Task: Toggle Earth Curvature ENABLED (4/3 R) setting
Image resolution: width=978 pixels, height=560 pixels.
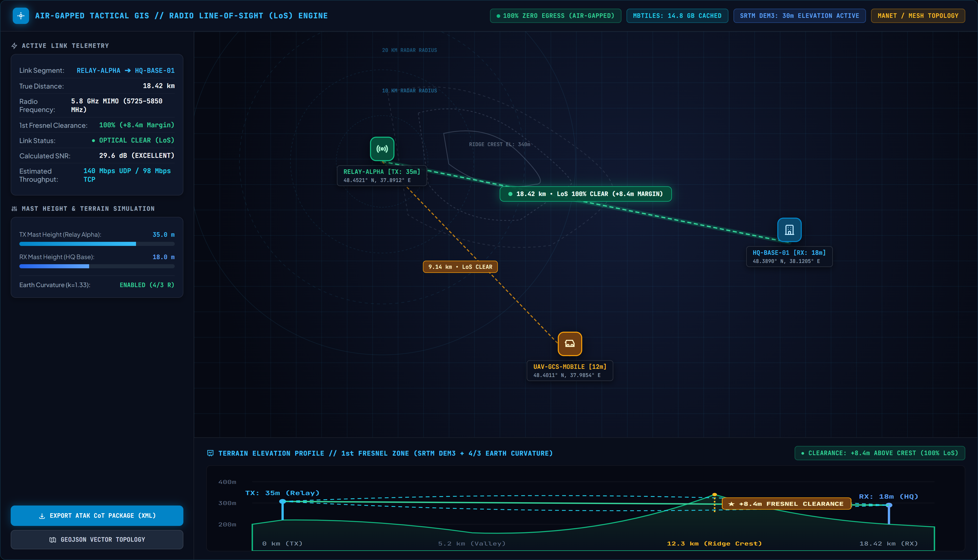Action: 147,285
